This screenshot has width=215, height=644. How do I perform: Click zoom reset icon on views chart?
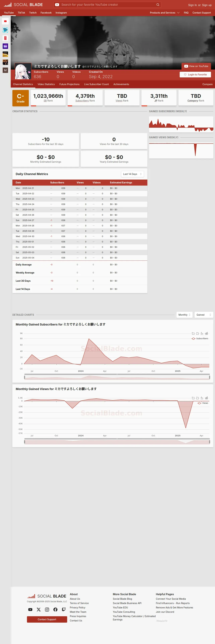pos(197,398)
